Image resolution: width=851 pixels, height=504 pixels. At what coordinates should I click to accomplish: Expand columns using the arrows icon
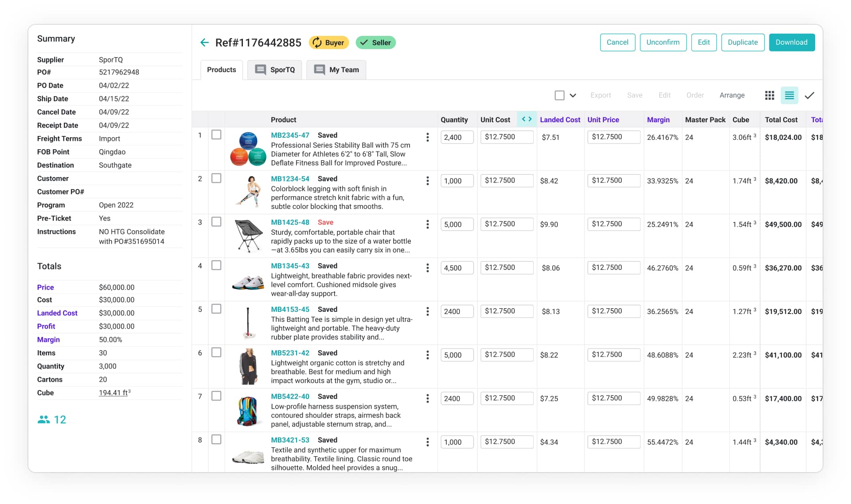[x=527, y=119]
